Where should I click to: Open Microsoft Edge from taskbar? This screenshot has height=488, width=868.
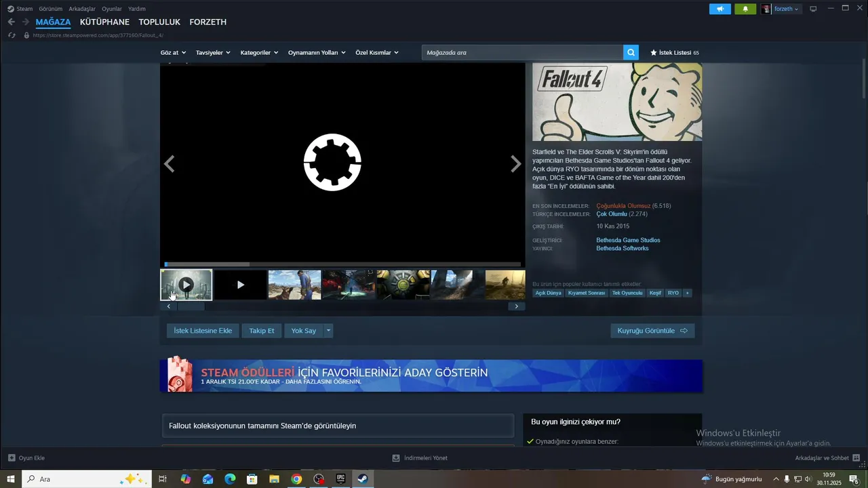[x=230, y=479]
